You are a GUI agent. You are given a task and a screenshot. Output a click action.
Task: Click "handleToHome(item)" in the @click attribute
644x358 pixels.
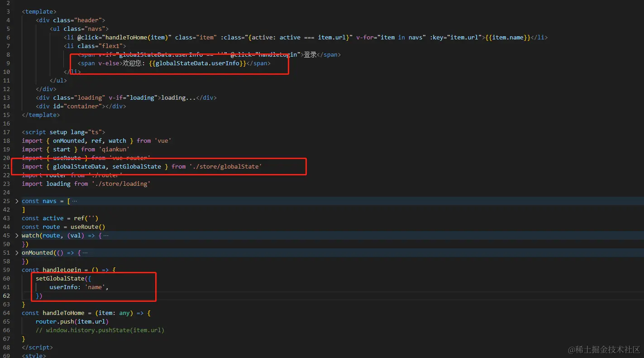(x=136, y=37)
